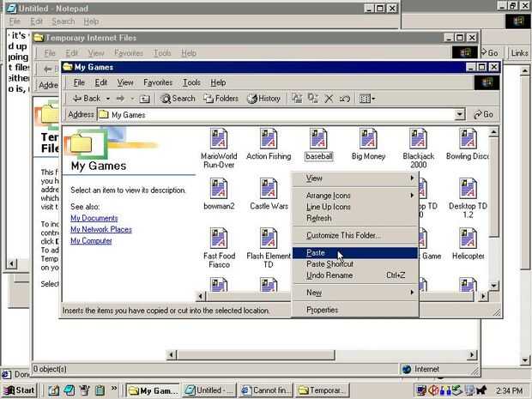This screenshot has height=399, width=532.
Task: Click the Back toolbar button in My Games
Action: (x=87, y=99)
